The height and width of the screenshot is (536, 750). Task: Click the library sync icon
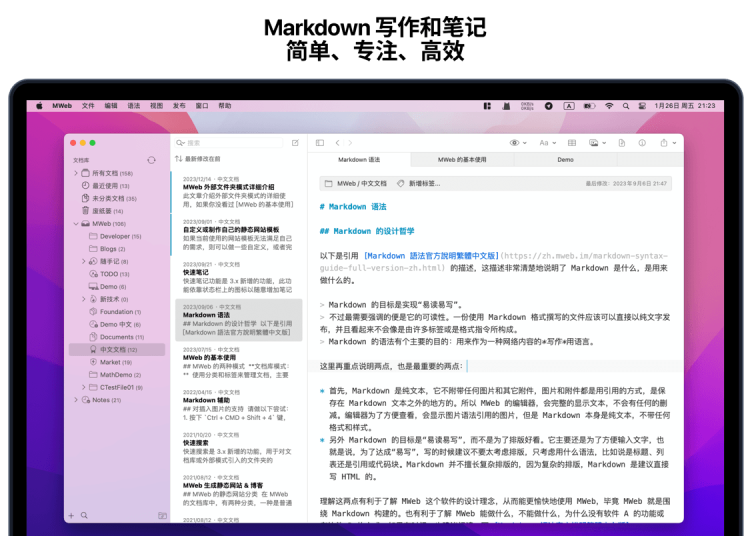[151, 159]
